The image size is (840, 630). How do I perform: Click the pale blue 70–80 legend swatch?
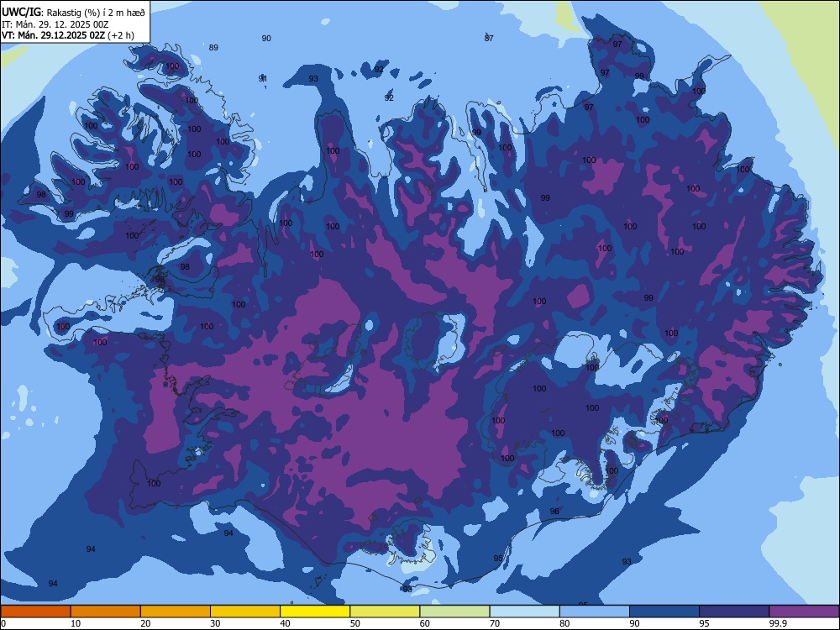(524, 612)
